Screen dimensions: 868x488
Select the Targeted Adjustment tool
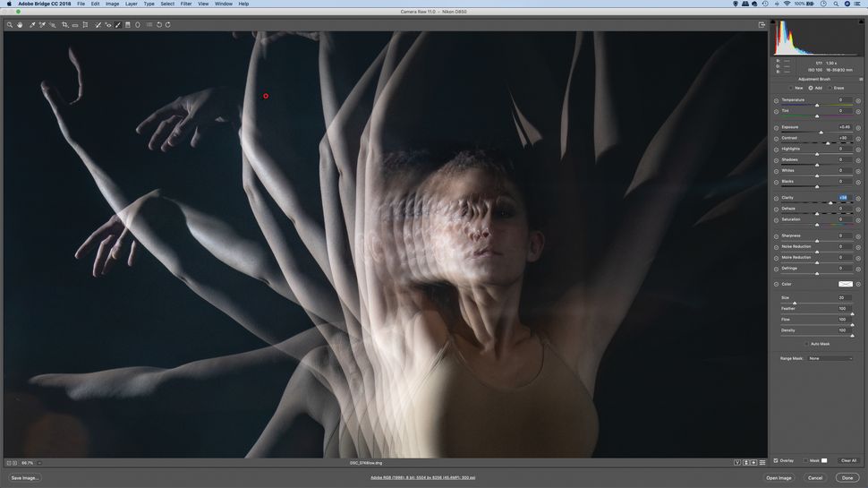53,25
